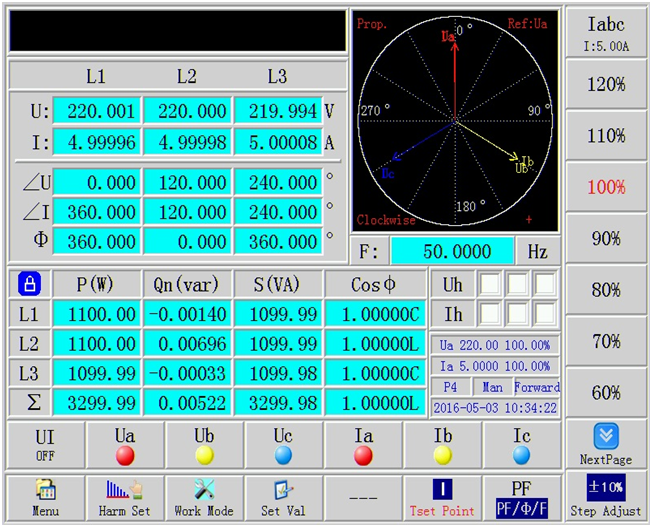Viewport: 652px width, 527px height.
Task: Click date-time 2016-05-03 10:34:22
Action: 495,408
